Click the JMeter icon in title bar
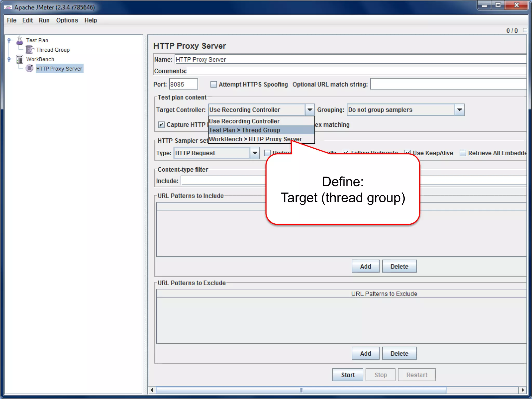 pyautogui.click(x=8, y=7)
